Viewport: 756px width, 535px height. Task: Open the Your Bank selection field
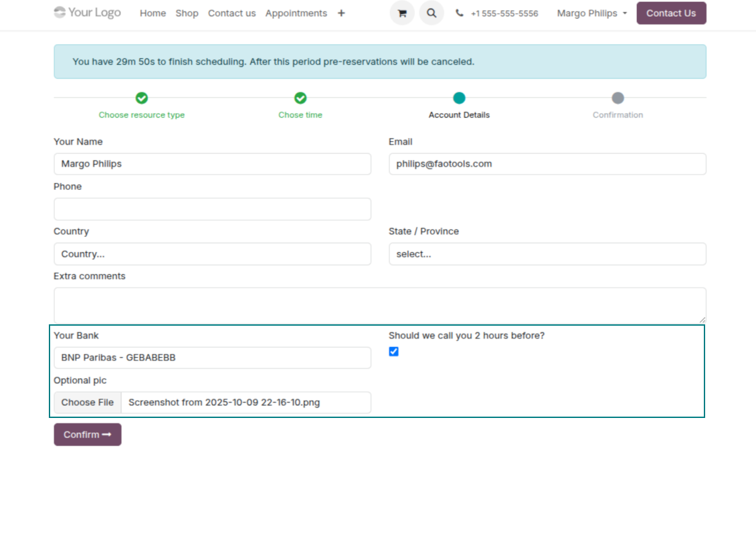212,358
